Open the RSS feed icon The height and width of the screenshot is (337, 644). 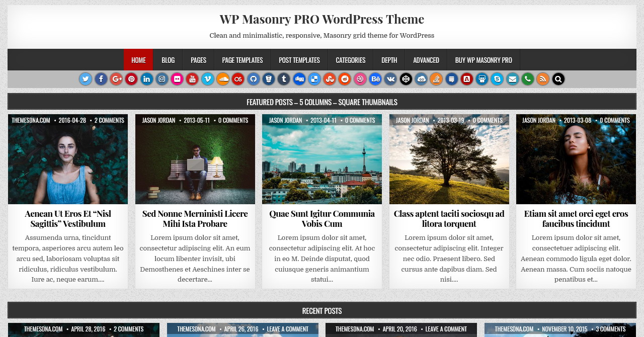(x=543, y=79)
